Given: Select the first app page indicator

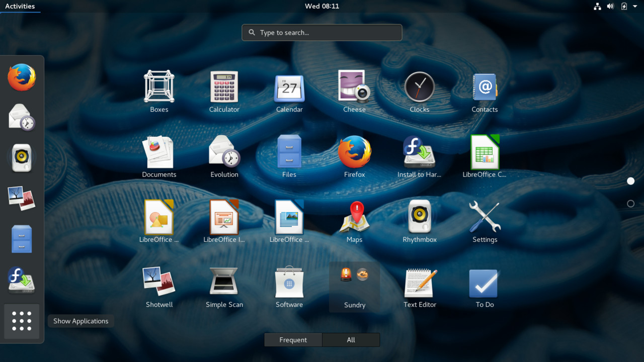Looking at the screenshot, I should [631, 181].
